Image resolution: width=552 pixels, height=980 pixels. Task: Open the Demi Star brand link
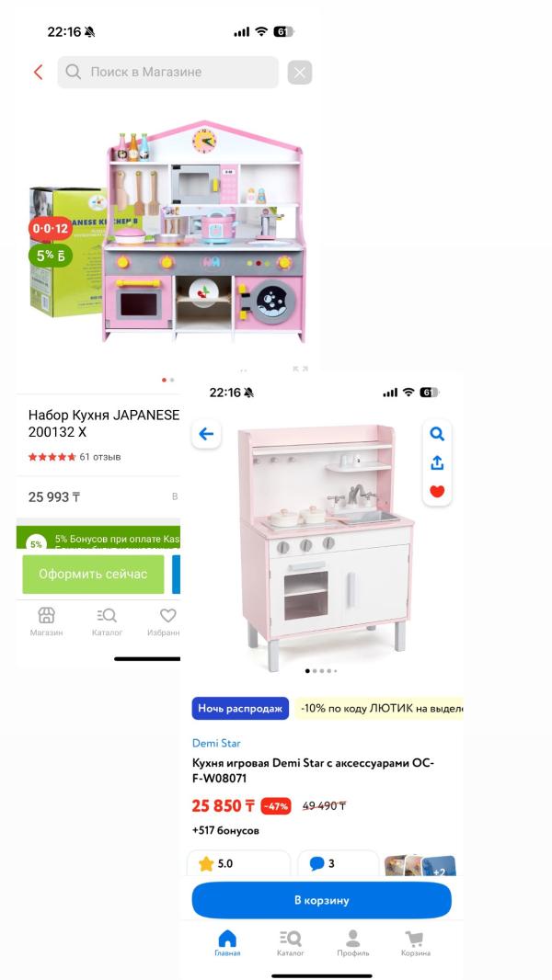tap(216, 743)
